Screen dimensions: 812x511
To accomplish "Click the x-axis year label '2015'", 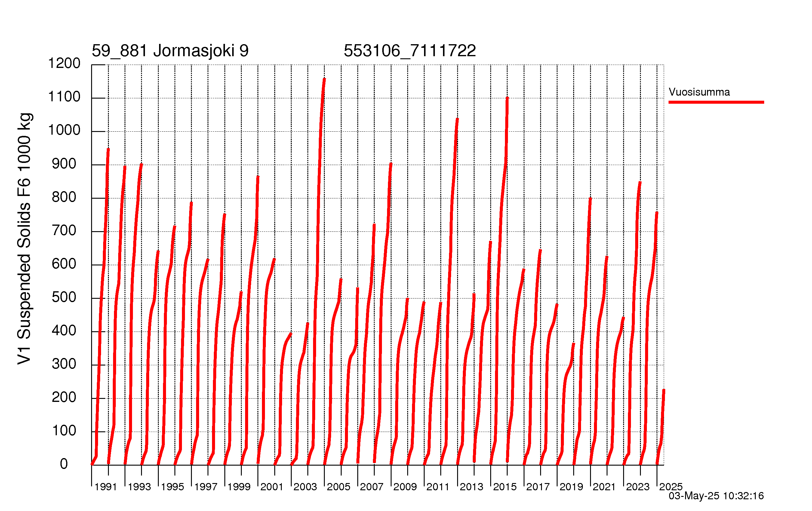I will click(505, 487).
